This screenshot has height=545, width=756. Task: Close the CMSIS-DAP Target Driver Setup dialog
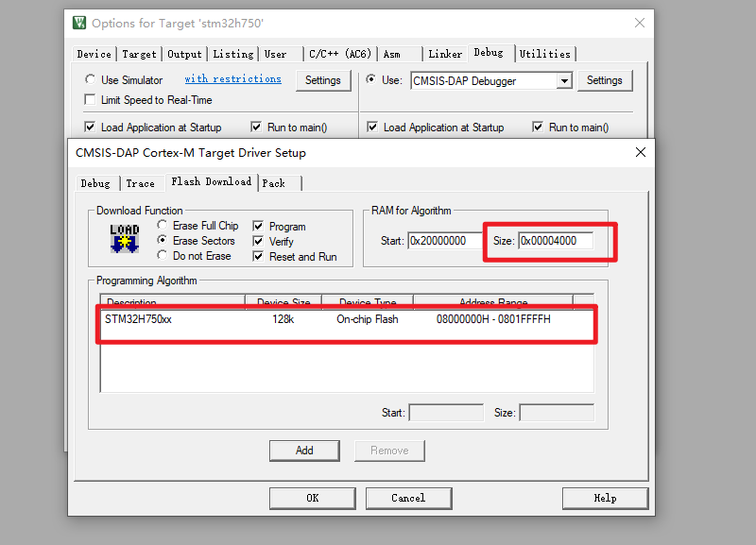click(x=641, y=152)
